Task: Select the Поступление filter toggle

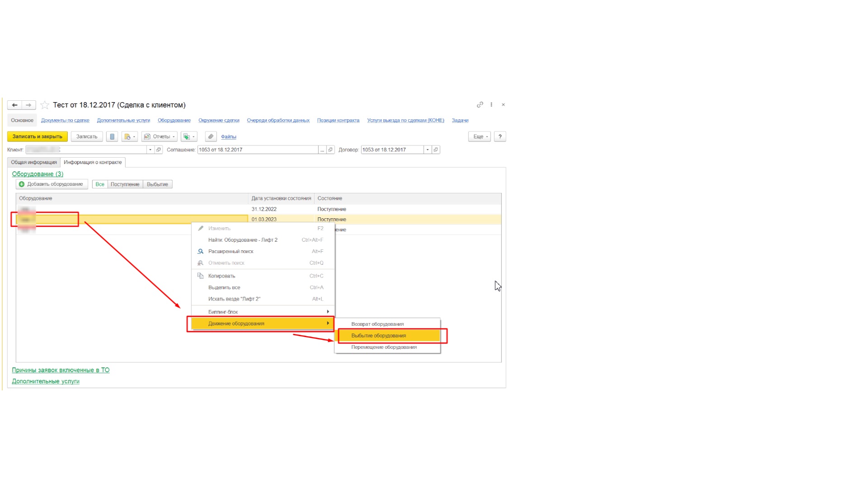Action: [125, 184]
